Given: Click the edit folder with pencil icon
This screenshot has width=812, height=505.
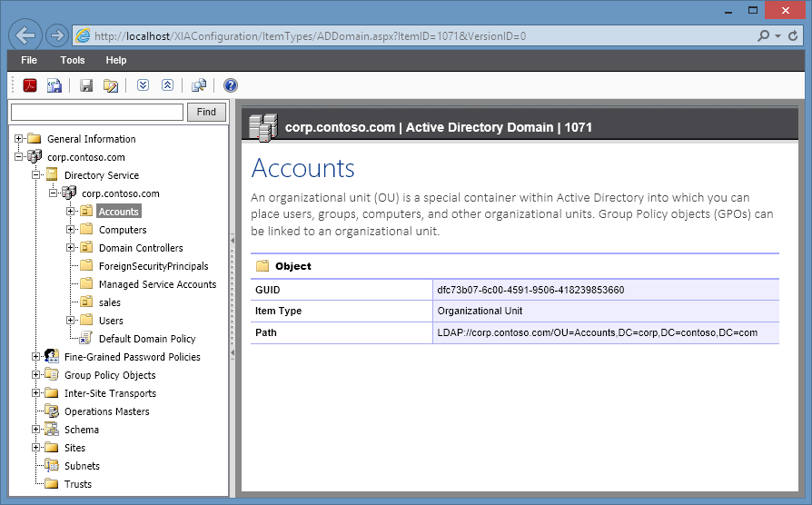Looking at the screenshot, I should click(111, 85).
